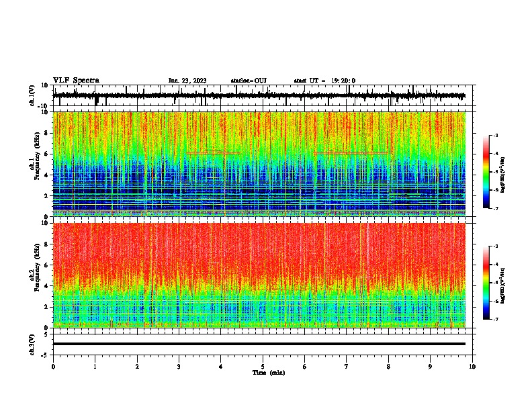Click time axis tick label "9"
The image size is (532, 411).
point(430,367)
